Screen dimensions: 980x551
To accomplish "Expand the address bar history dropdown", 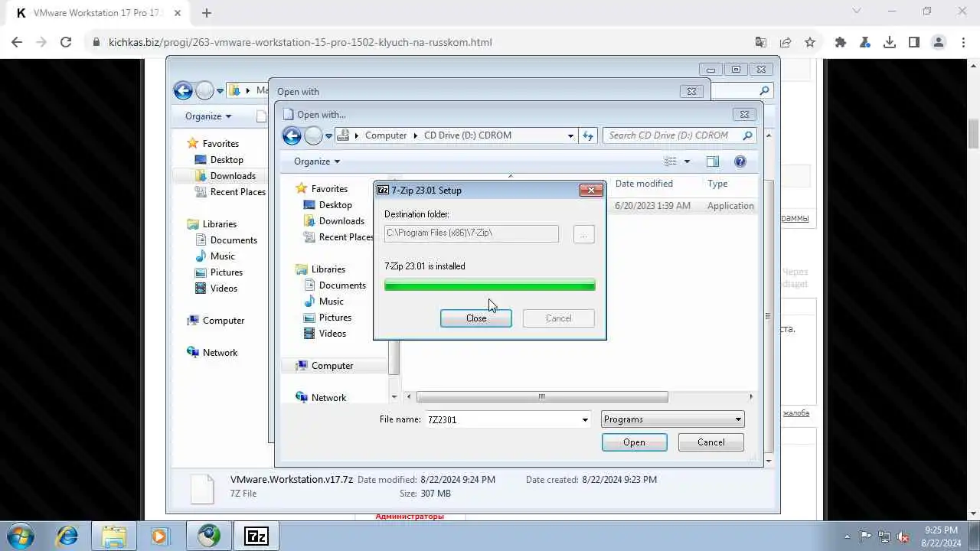I will coord(570,135).
